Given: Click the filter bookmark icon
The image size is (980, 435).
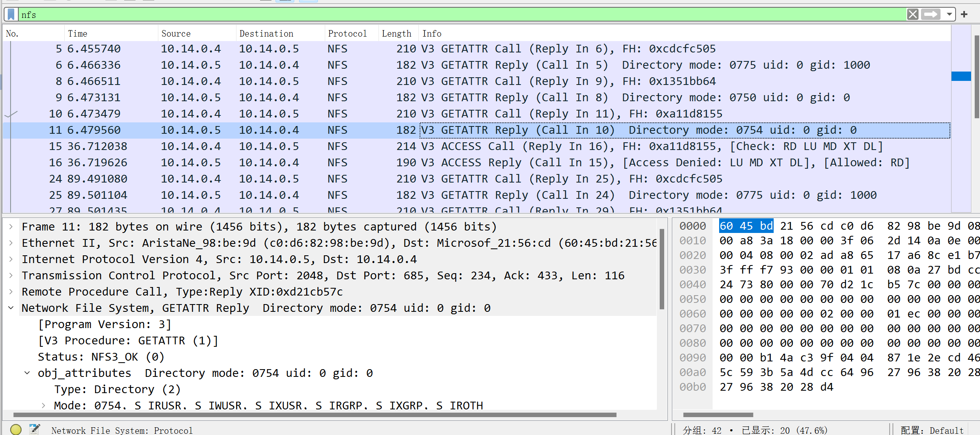Looking at the screenshot, I should [x=11, y=15].
